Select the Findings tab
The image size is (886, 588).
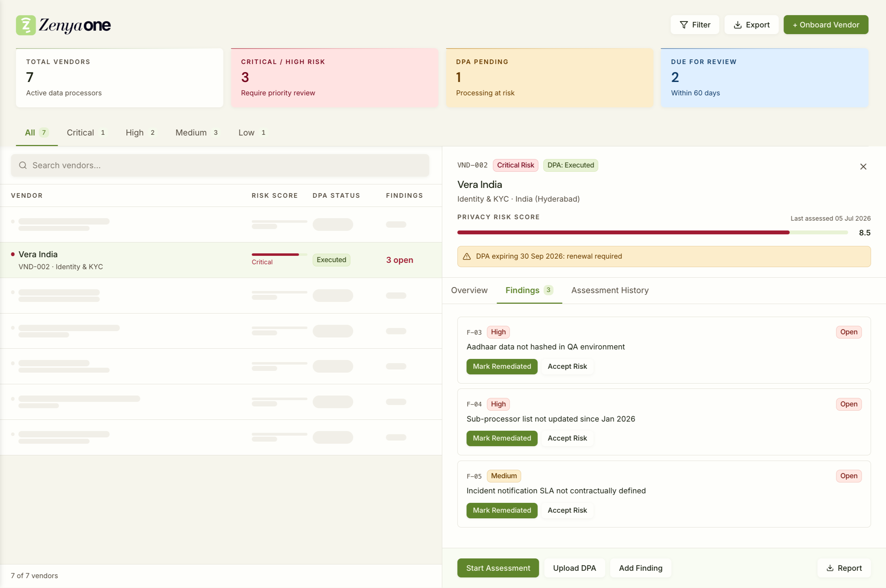[x=529, y=290]
